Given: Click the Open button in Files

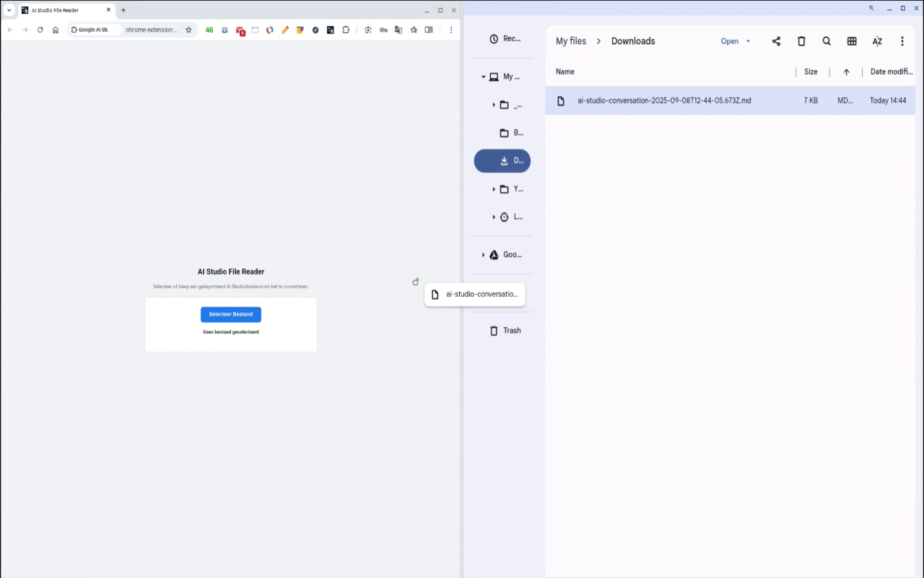Looking at the screenshot, I should pyautogui.click(x=730, y=41).
